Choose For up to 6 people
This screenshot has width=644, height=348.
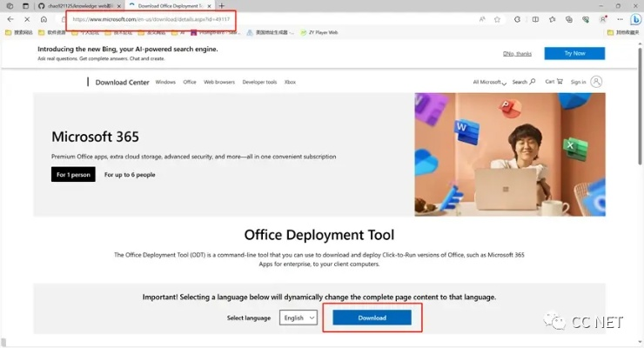click(130, 175)
